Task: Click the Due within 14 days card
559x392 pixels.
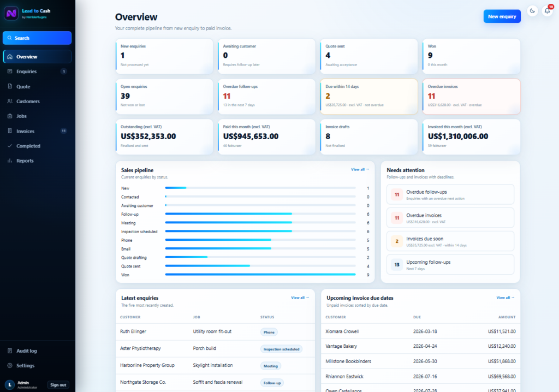Action: pos(369,97)
